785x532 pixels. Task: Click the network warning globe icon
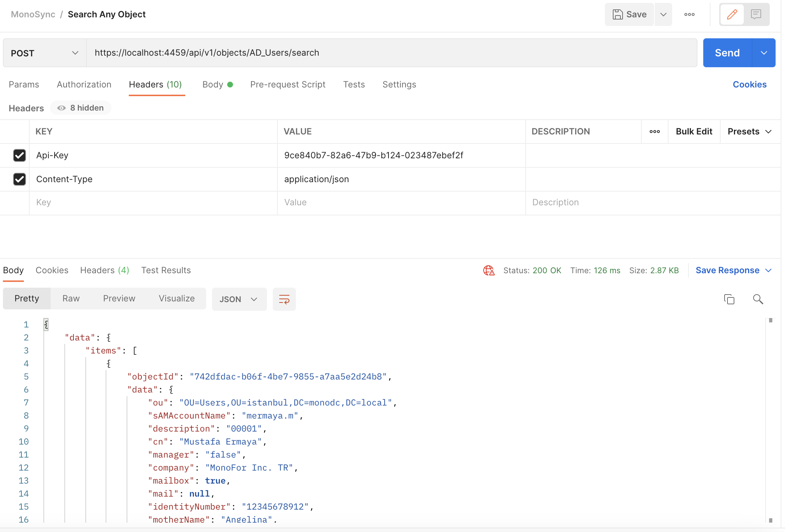coord(489,270)
